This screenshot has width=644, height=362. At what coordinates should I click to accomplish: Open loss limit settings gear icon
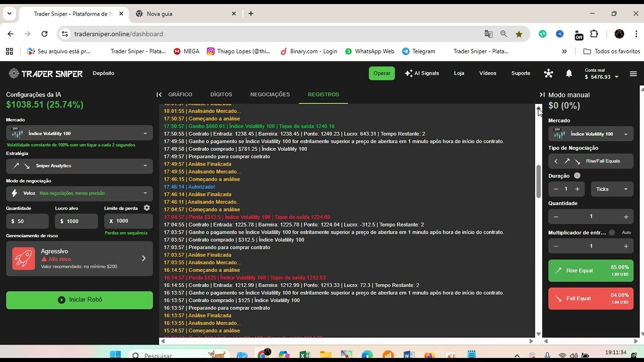click(x=147, y=208)
